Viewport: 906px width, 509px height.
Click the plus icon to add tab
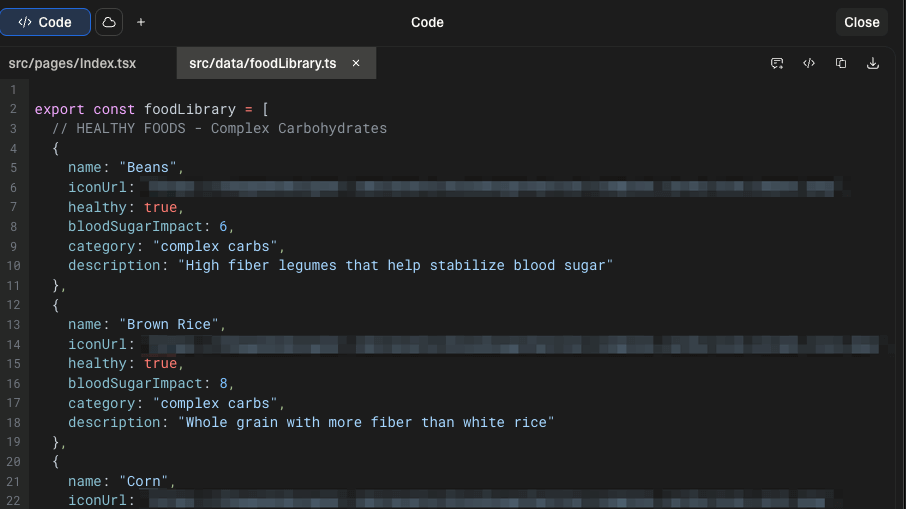coord(141,22)
